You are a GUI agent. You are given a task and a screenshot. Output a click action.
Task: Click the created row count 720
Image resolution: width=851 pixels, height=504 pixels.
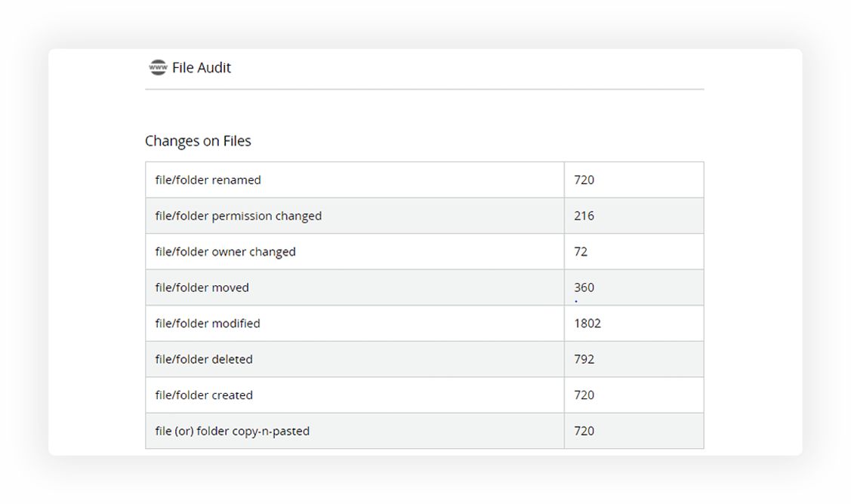pyautogui.click(x=584, y=395)
